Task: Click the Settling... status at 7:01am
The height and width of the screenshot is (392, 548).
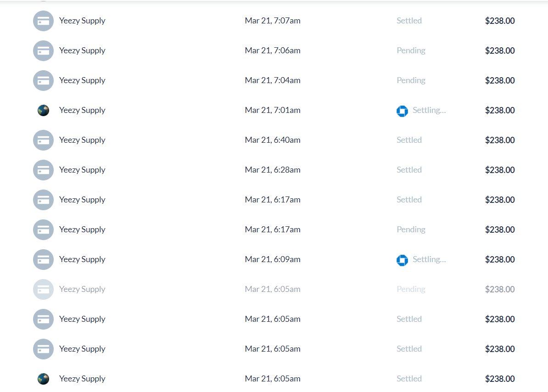Action: coord(429,111)
